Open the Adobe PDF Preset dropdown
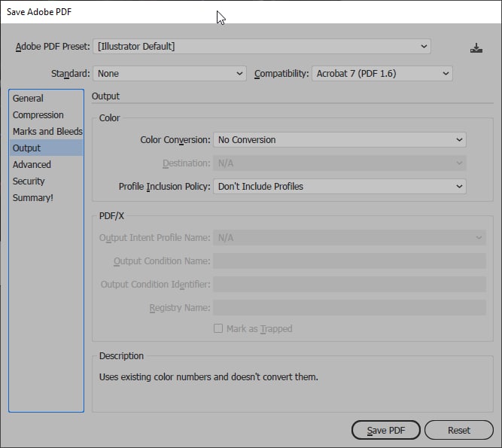The height and width of the screenshot is (448, 502). coord(262,47)
